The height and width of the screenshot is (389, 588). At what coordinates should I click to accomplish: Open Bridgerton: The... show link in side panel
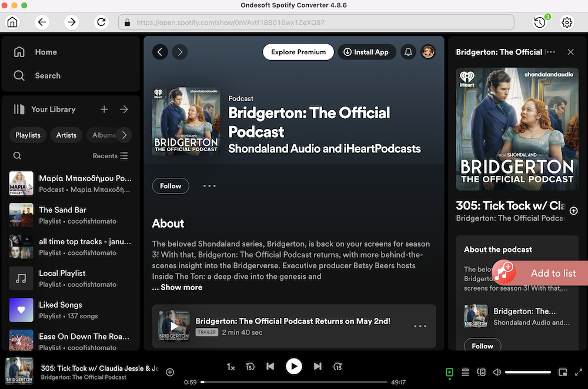point(524,311)
